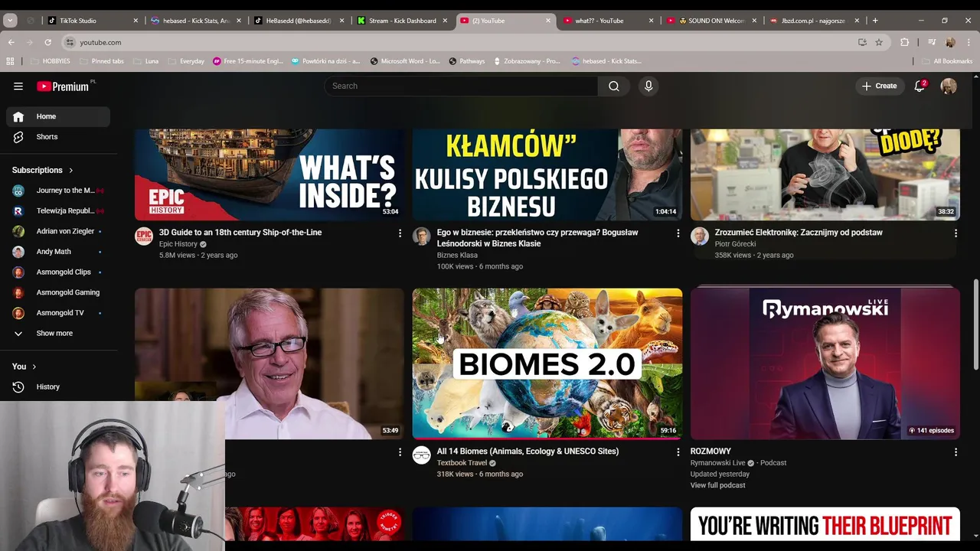Open more actions for ROZMOWY podcast
Image resolution: width=980 pixels, height=551 pixels.
(955, 452)
